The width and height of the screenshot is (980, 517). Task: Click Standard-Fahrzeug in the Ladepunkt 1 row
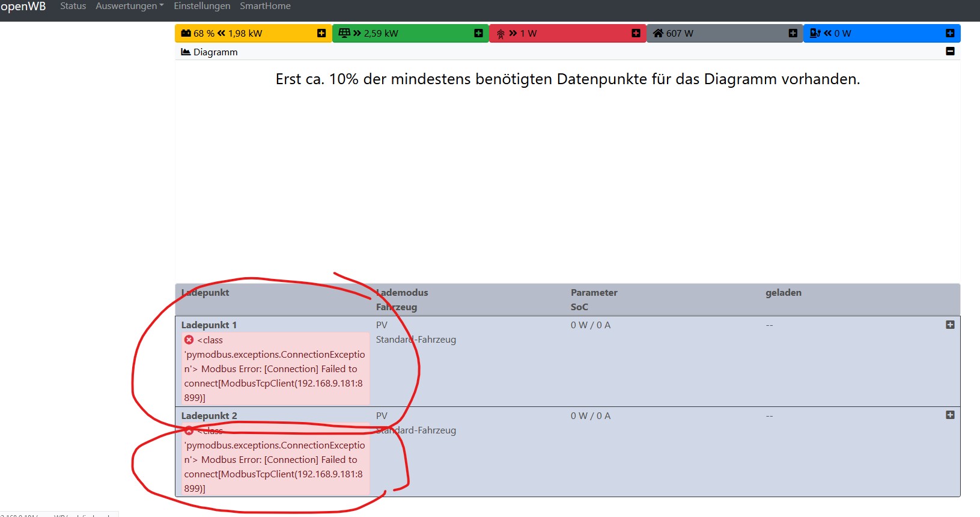point(416,340)
